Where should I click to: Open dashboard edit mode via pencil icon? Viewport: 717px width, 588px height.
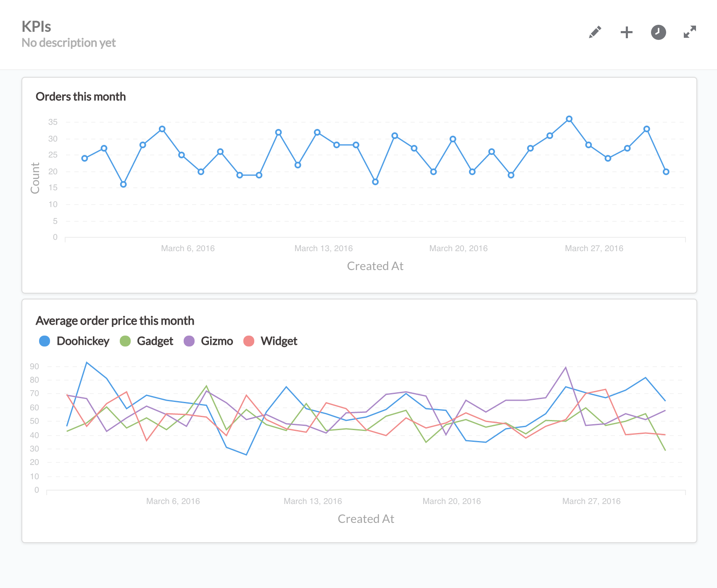point(594,32)
